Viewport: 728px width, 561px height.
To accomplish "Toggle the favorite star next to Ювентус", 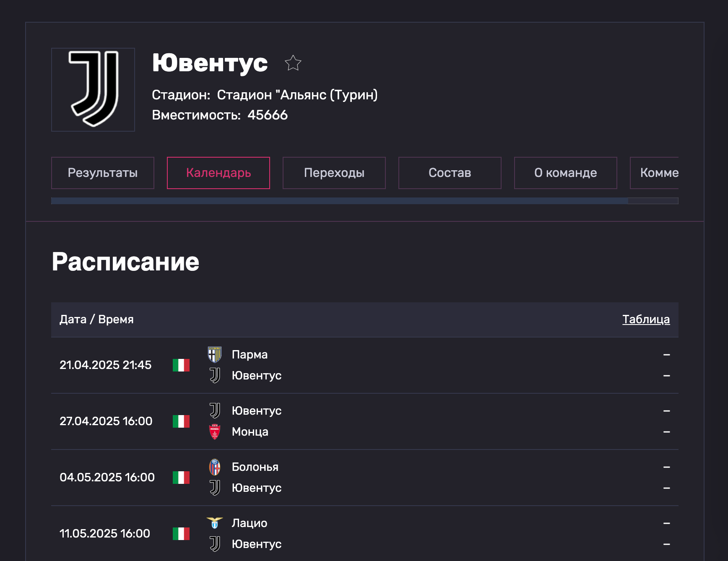I will 293,63.
